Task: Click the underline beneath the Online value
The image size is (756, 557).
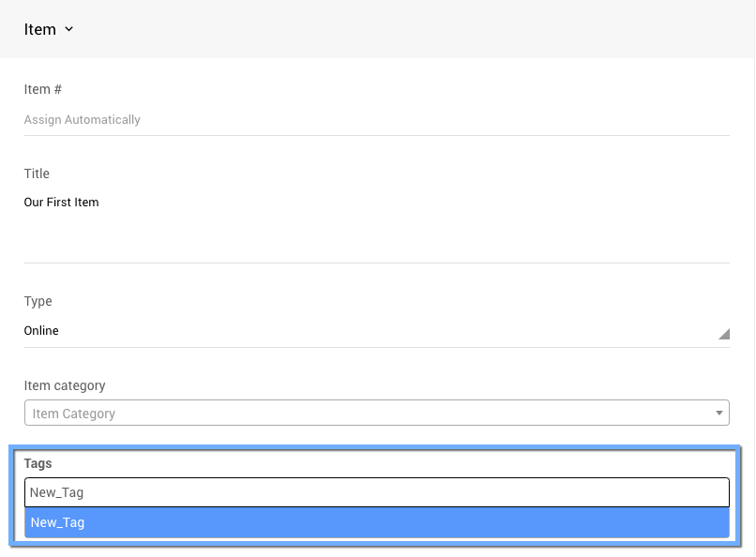Action: (x=375, y=347)
